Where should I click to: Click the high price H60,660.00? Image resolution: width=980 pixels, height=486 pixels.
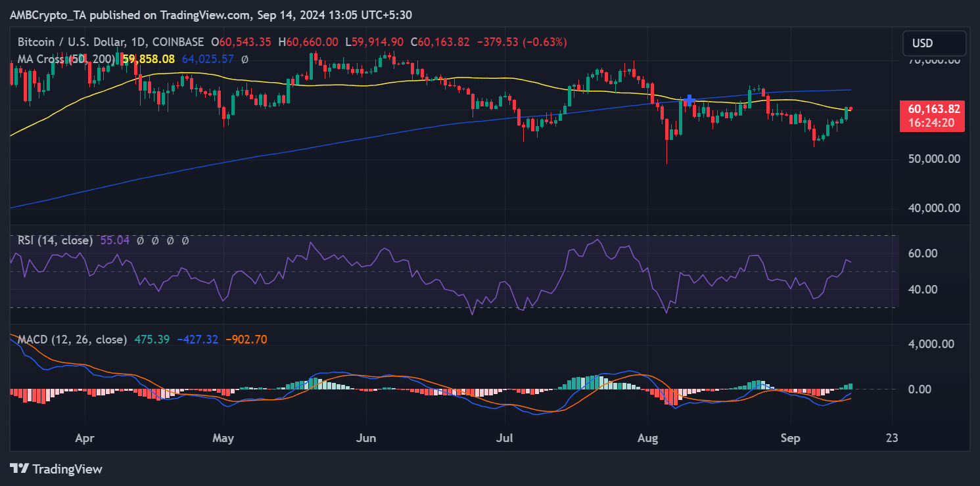pyautogui.click(x=308, y=42)
